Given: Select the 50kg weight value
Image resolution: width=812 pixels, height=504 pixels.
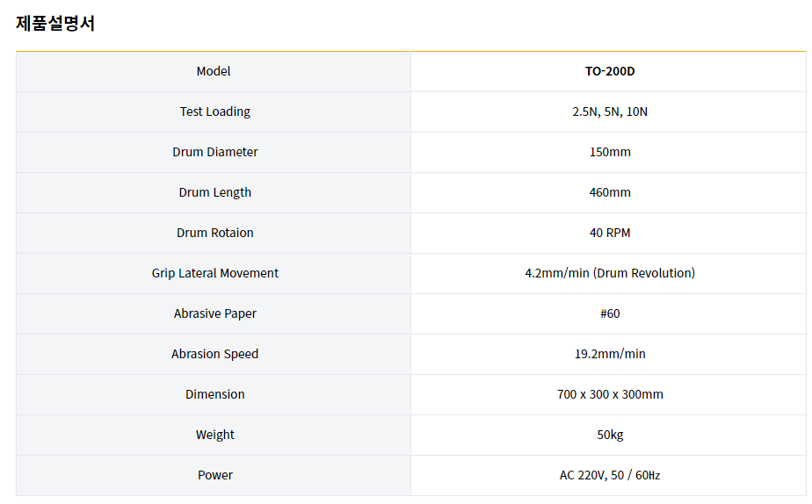Looking at the screenshot, I should (x=609, y=435).
